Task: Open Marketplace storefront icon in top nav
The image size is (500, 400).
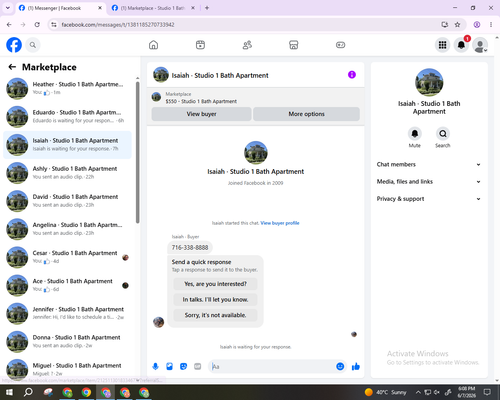Action: pyautogui.click(x=294, y=45)
